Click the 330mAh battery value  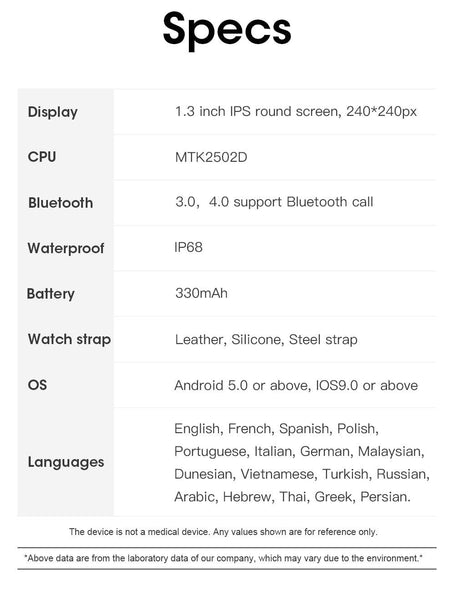coord(201,293)
